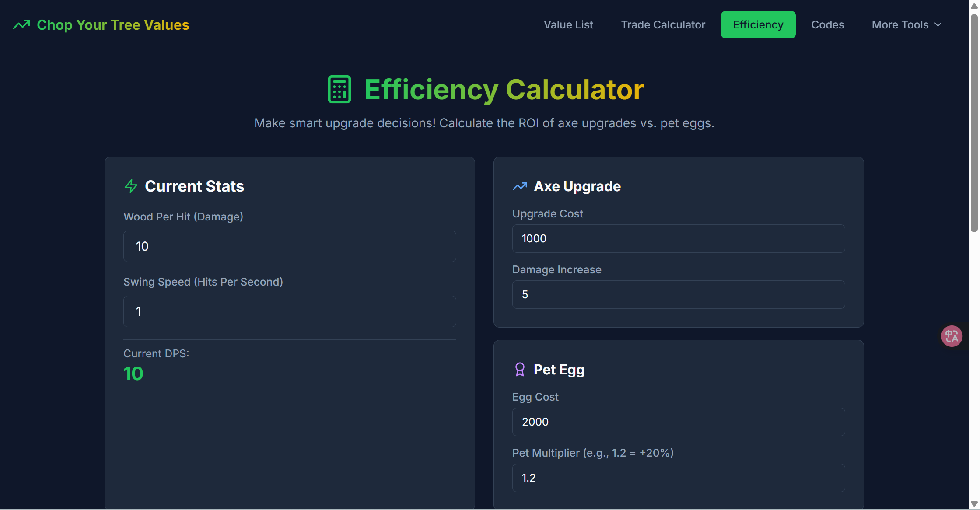The width and height of the screenshot is (980, 510).
Task: Click the green arrow in Chop Your Tree Values
Action: point(22,25)
